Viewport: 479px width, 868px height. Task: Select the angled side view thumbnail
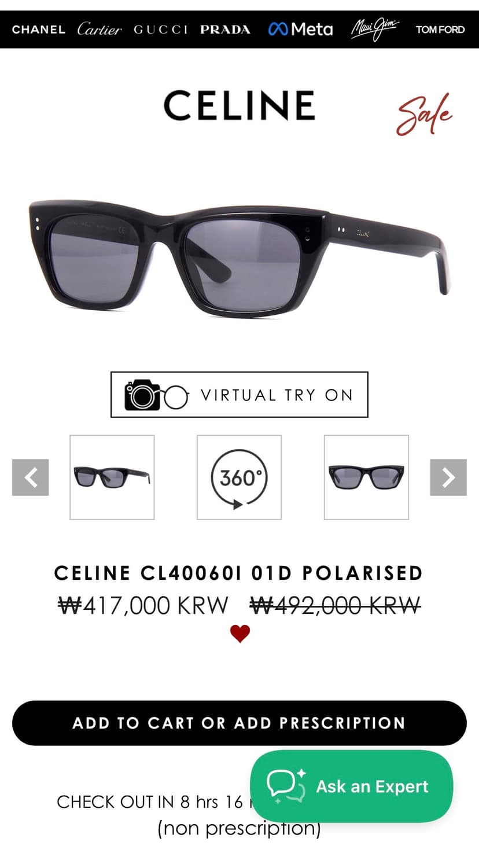pyautogui.click(x=112, y=477)
